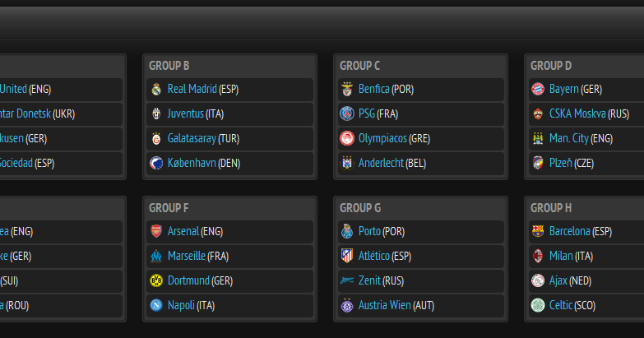Screen dimensions: 644x338
Task: Click the PSG club logo
Action: (x=347, y=113)
